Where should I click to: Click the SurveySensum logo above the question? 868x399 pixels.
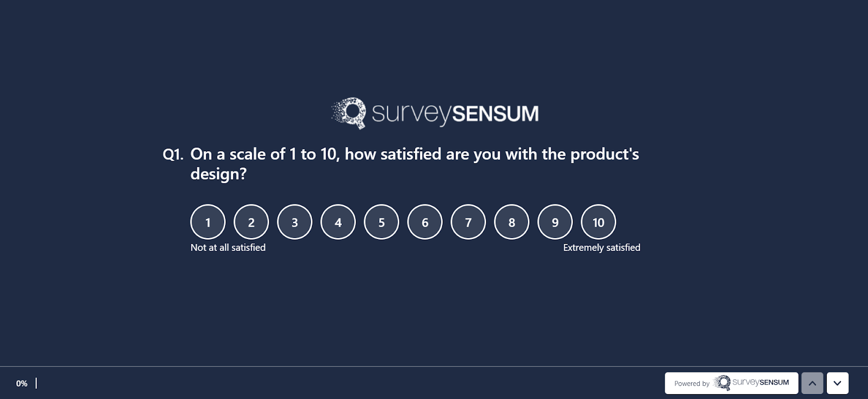[434, 113]
